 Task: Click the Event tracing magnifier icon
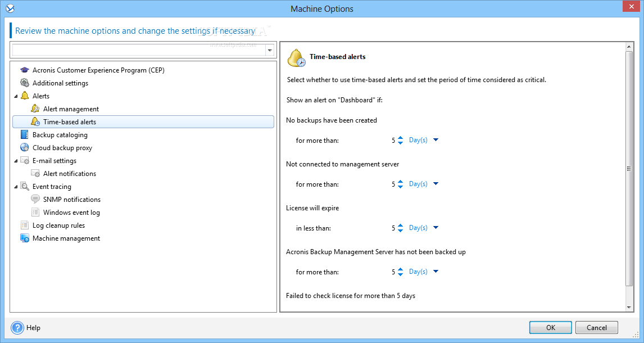click(x=25, y=187)
